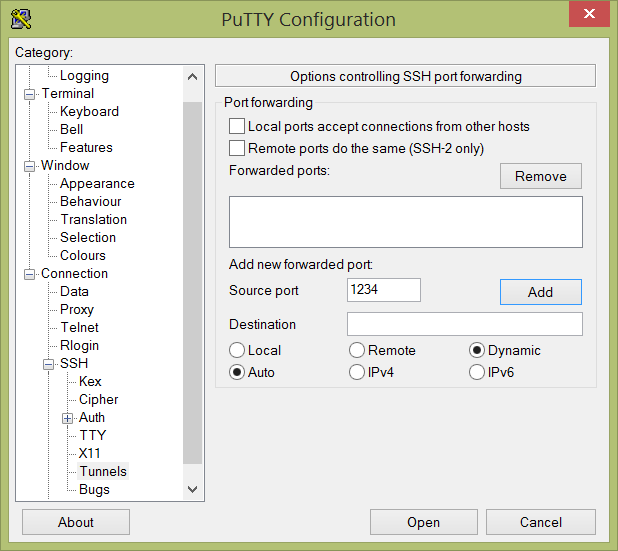The image size is (618, 551).
Task: Open the Proxy settings category
Action: tap(77, 309)
